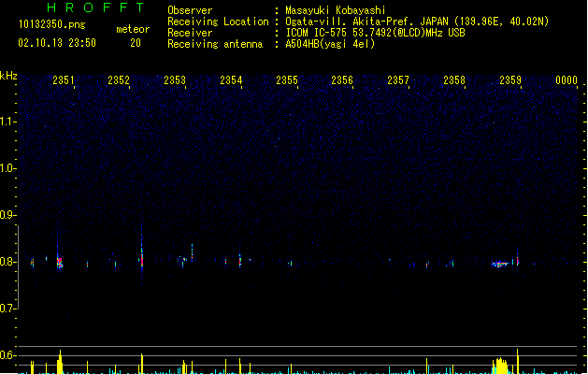Click the 2357 time marker
This screenshot has width=588, height=374.
[x=398, y=80]
